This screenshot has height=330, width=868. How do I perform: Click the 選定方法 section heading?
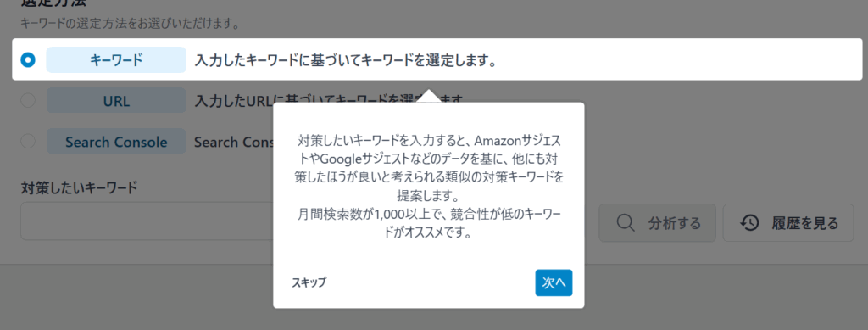pos(53,3)
